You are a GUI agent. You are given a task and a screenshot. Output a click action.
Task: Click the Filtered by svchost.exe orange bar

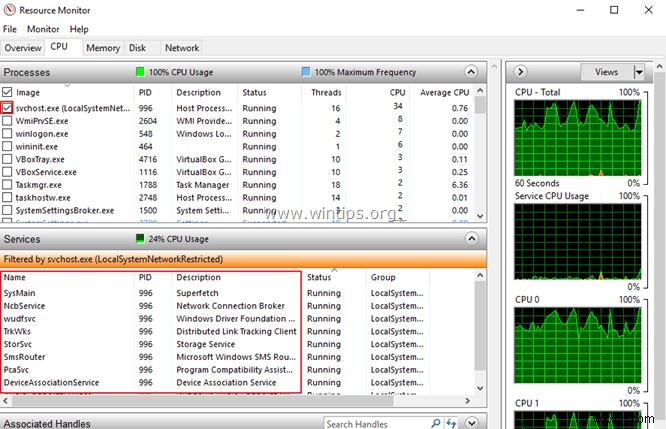[243, 259]
